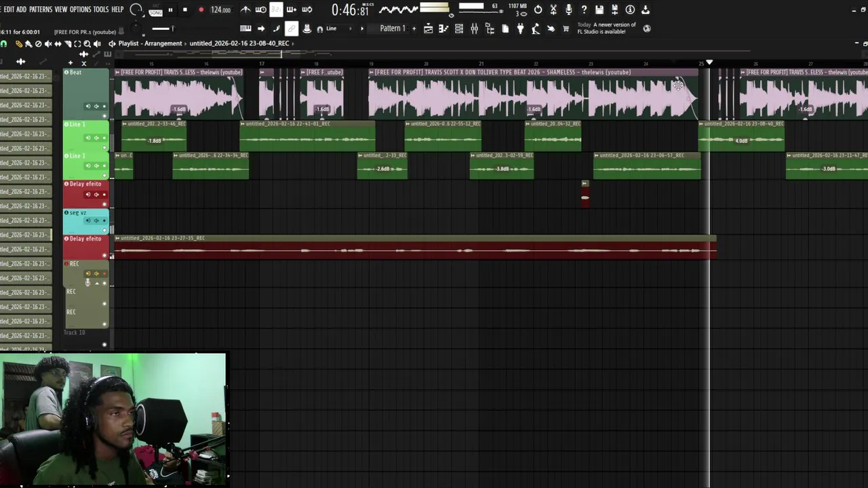Select the slice tool in playlist

(68, 44)
